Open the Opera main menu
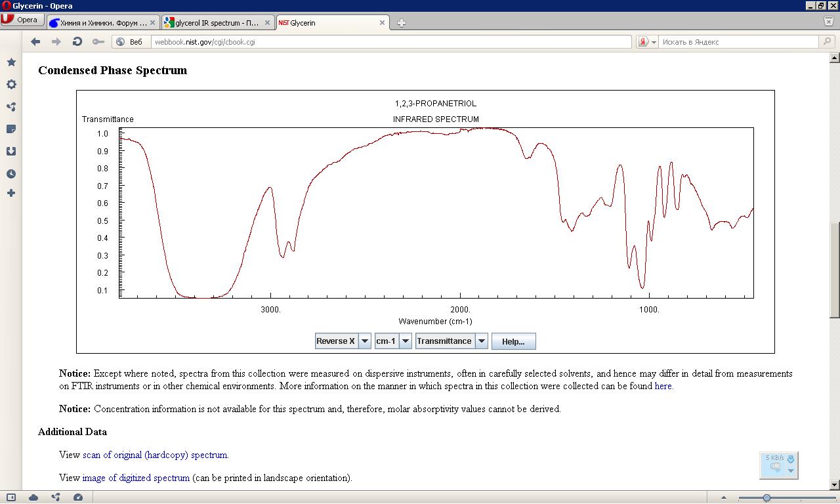Viewport: 840px width, 504px height. pos(20,20)
